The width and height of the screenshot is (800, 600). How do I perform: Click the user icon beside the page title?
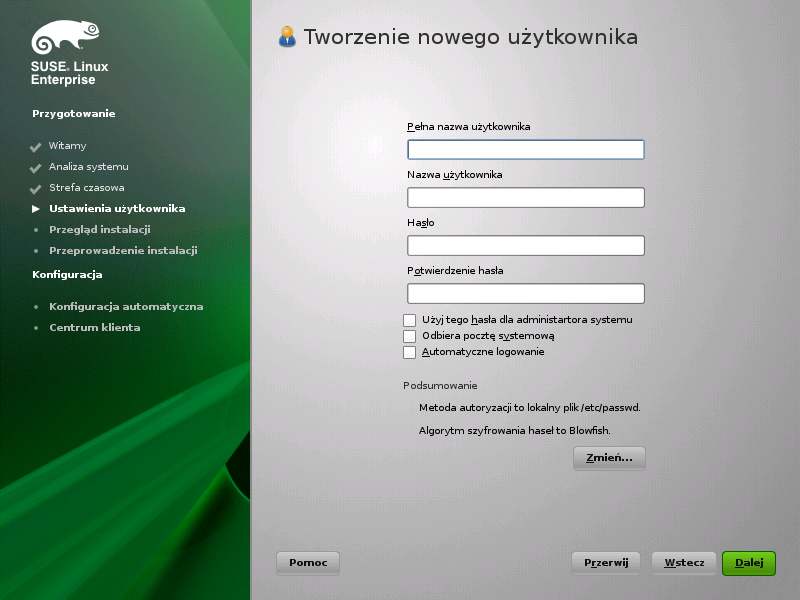(x=287, y=37)
